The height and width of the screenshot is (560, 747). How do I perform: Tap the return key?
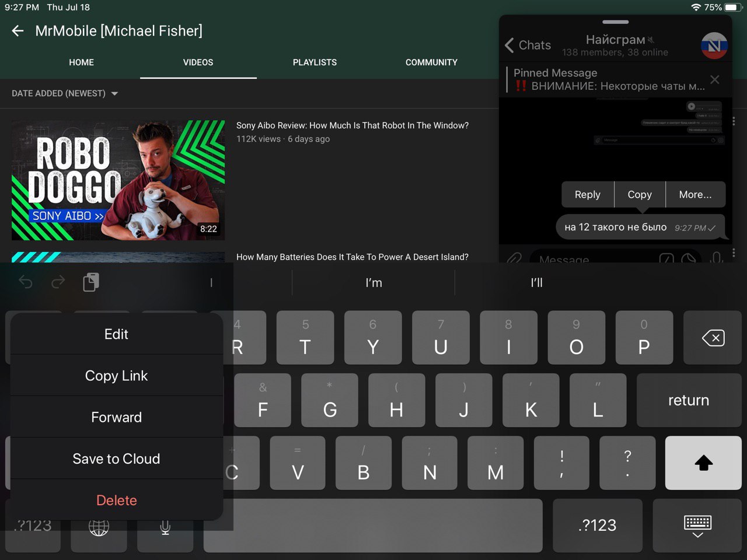pyautogui.click(x=689, y=400)
